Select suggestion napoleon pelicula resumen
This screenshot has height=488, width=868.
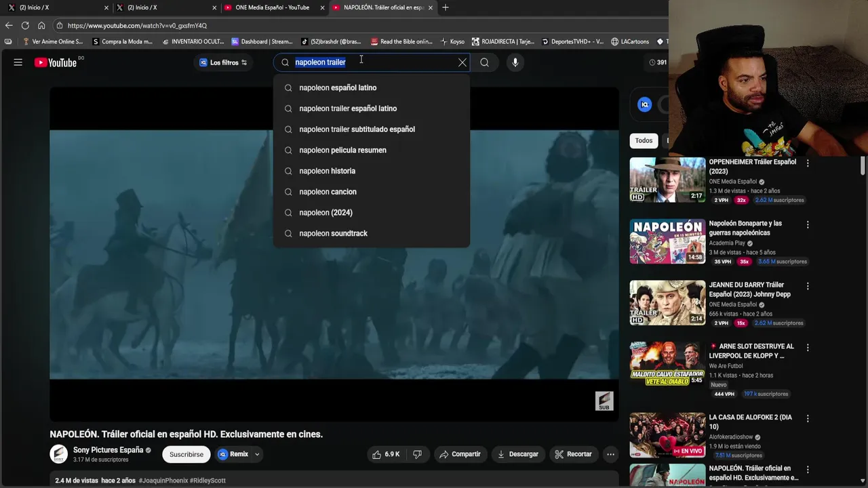point(371,150)
